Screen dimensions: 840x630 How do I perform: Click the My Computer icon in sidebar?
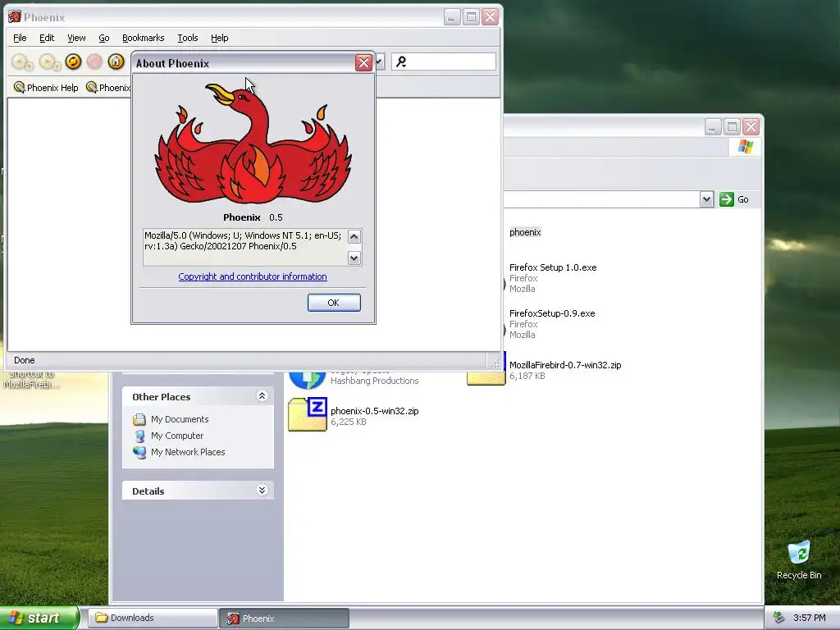point(139,436)
